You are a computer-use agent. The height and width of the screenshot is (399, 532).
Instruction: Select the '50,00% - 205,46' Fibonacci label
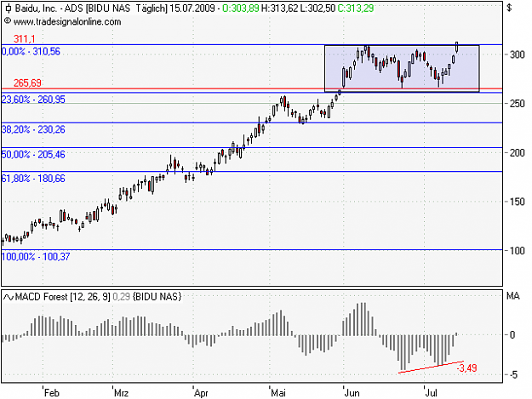click(x=33, y=155)
